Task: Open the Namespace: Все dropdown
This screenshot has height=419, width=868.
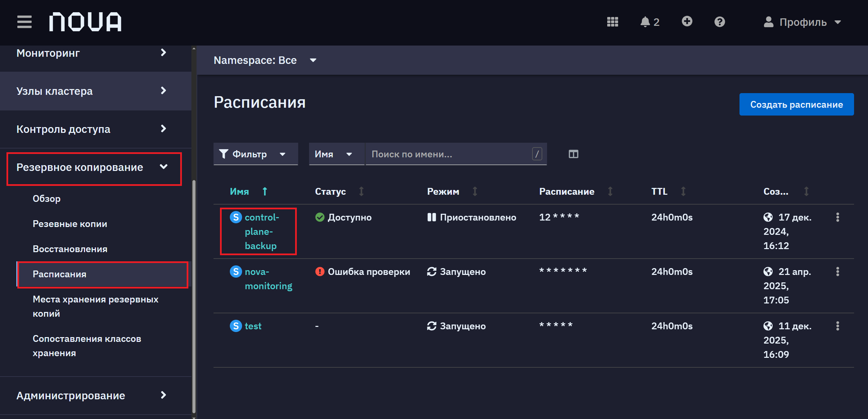Action: click(265, 60)
